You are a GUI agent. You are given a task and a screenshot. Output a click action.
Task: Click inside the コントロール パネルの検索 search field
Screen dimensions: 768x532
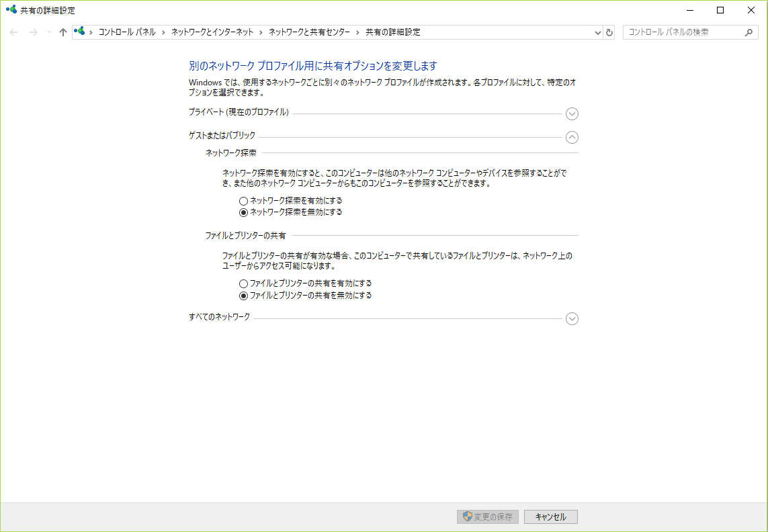685,32
